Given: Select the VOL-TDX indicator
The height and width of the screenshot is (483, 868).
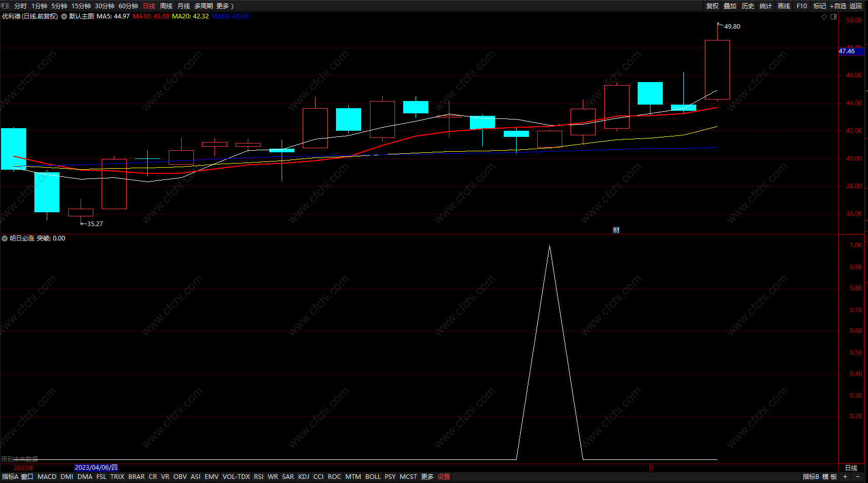Looking at the screenshot, I should coord(236,477).
